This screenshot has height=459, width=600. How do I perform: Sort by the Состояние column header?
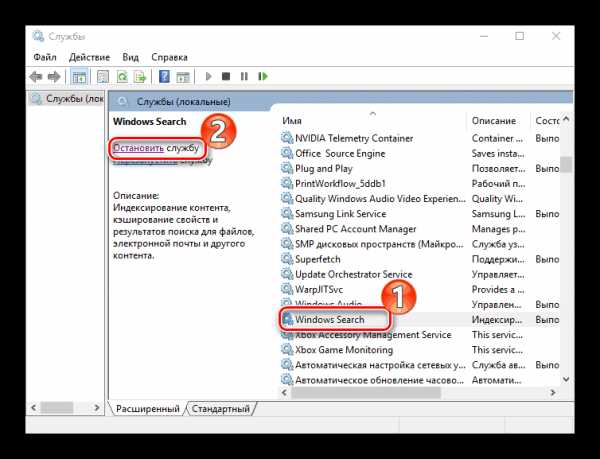pos(546,121)
